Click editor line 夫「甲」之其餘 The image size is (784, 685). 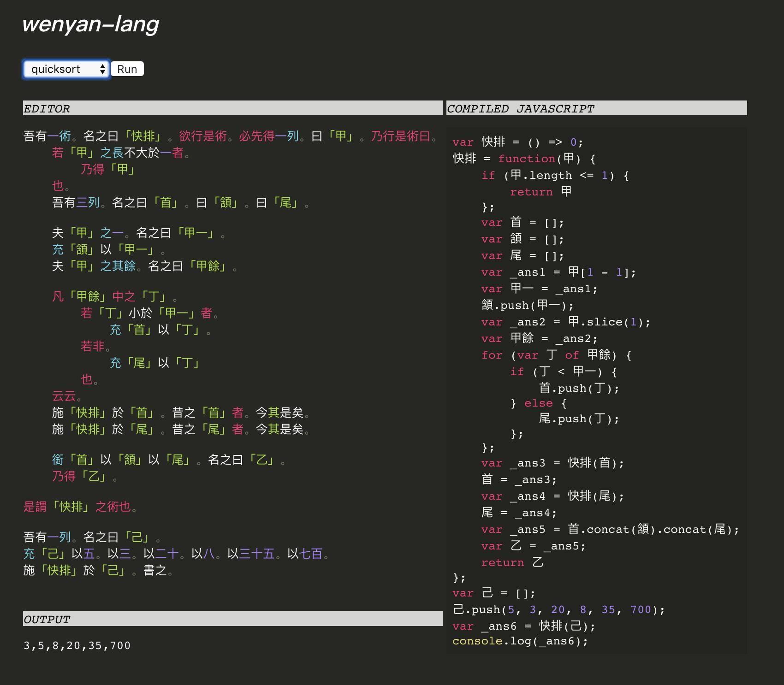144,266
